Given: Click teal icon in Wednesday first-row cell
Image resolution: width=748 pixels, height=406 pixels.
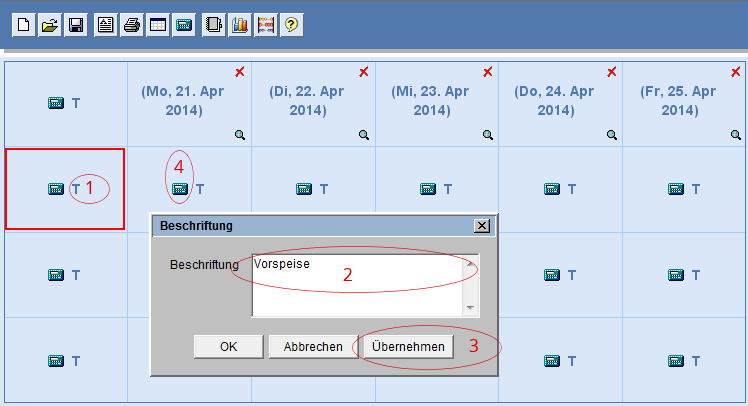Looking at the screenshot, I should (428, 189).
